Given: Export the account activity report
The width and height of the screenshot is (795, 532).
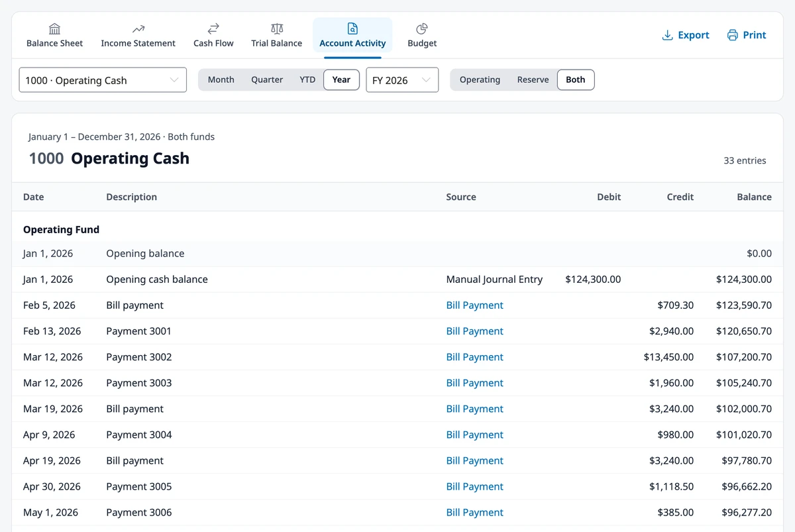Looking at the screenshot, I should (x=686, y=35).
